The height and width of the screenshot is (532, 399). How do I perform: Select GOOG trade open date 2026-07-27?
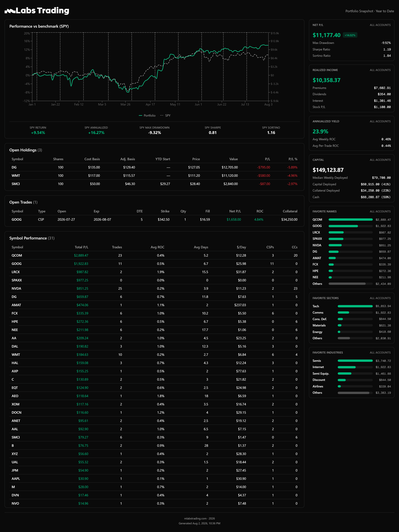(x=66, y=219)
